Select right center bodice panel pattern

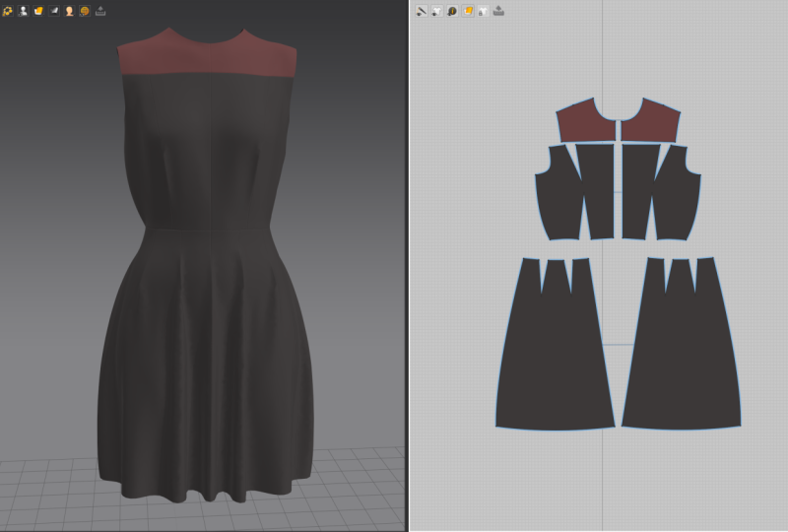[638, 191]
